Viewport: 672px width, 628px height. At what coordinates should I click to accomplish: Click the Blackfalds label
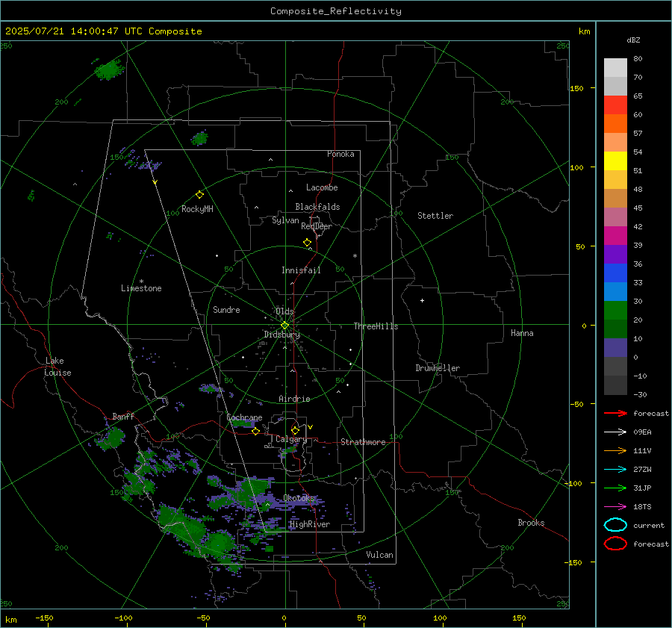coord(317,207)
